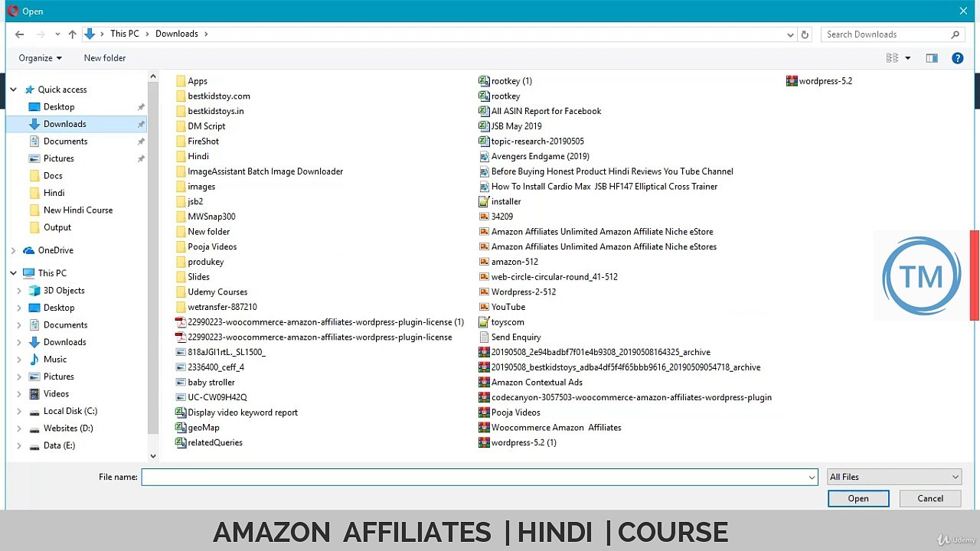Screen dimensions: 980x551
Task: Open the file type All Files dropdown
Action: [894, 478]
